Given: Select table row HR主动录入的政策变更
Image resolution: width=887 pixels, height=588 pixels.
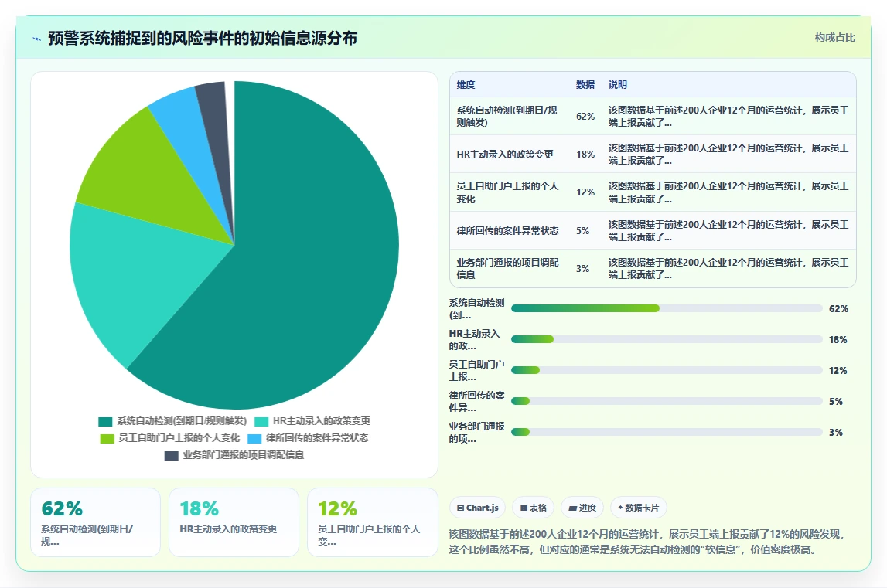Looking at the screenshot, I should coord(653,154).
